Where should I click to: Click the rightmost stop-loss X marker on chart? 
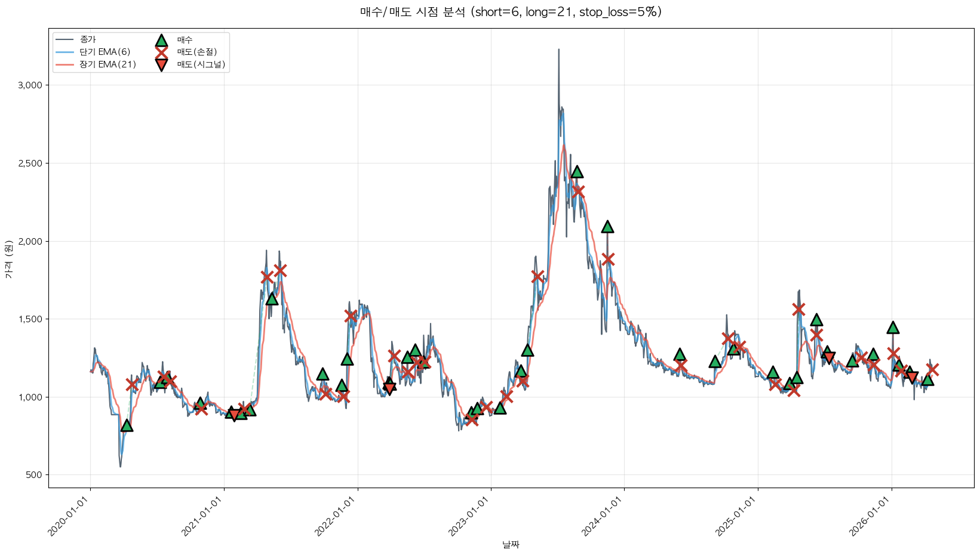coord(932,369)
